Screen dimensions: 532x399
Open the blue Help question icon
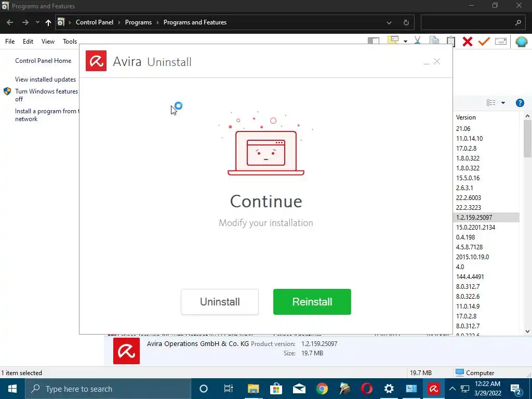coord(520,103)
